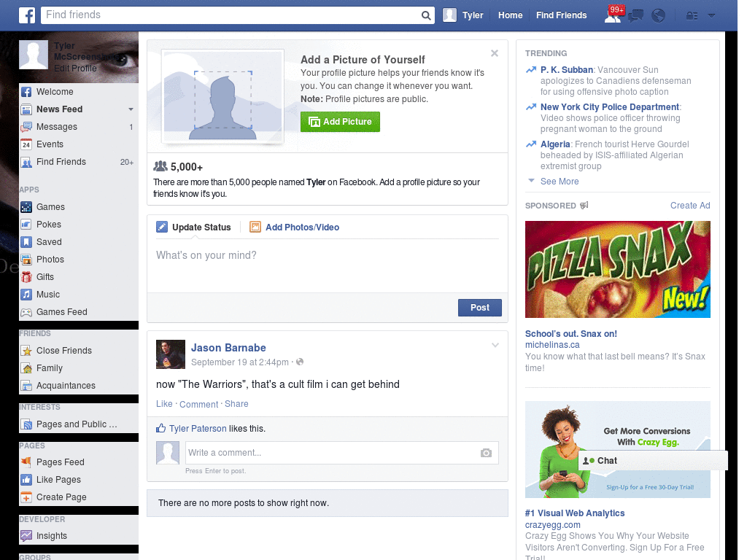The image size is (747, 560).
Task: Click the Pizza Snax ad image
Action: point(617,270)
